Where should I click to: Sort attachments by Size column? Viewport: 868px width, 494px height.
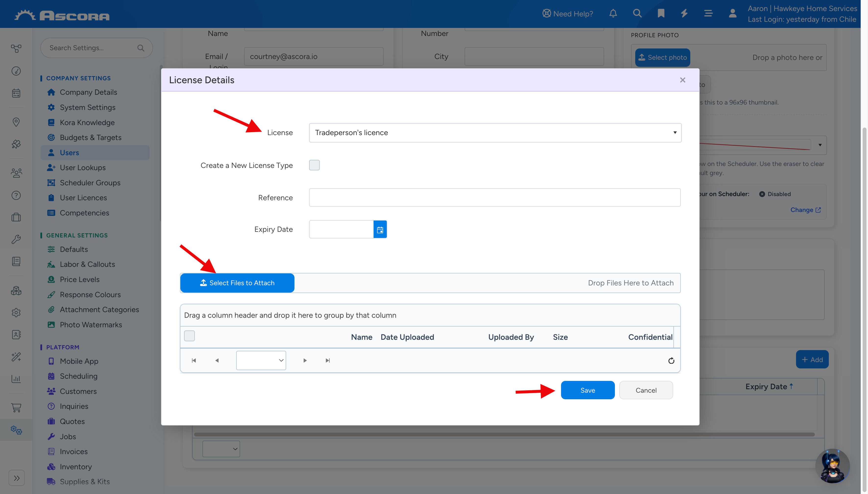[560, 337]
